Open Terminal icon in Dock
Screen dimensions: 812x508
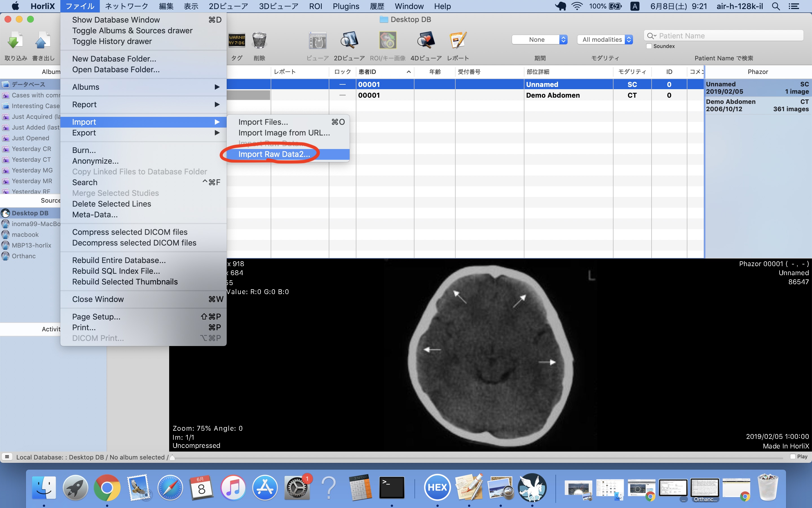tap(392, 487)
